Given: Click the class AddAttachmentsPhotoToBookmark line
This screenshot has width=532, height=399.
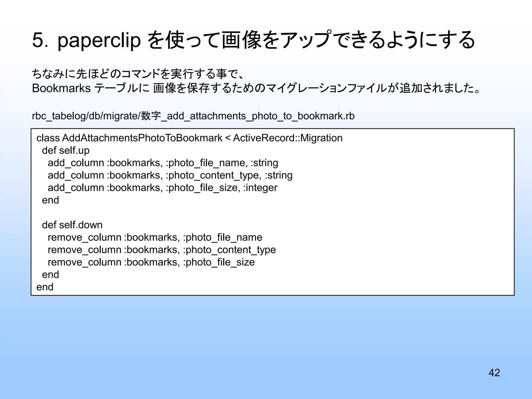Looking at the screenshot, I should (x=189, y=138).
